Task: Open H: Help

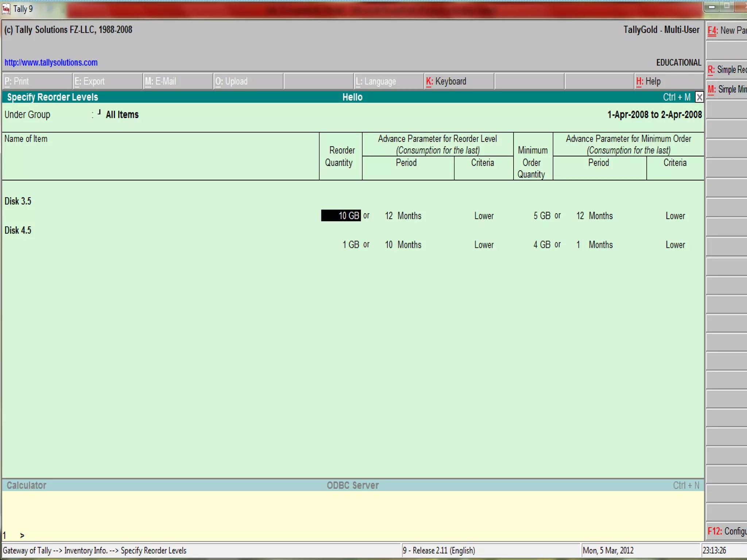Action: [x=670, y=81]
